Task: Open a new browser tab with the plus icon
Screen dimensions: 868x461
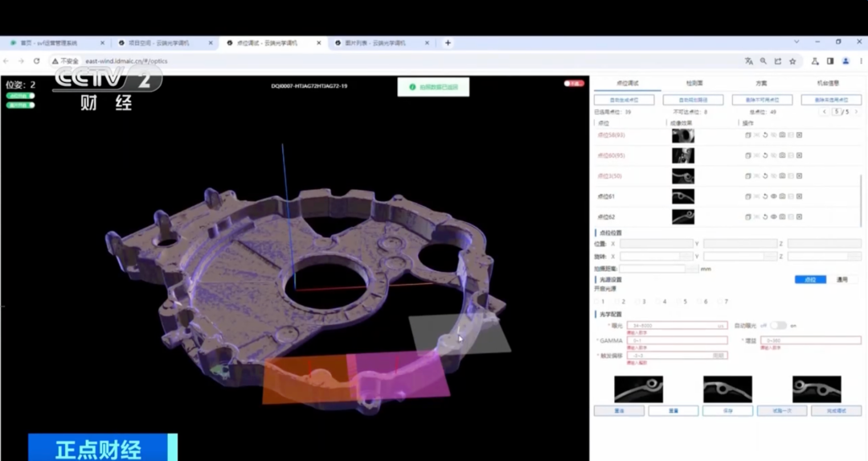Action: [448, 43]
